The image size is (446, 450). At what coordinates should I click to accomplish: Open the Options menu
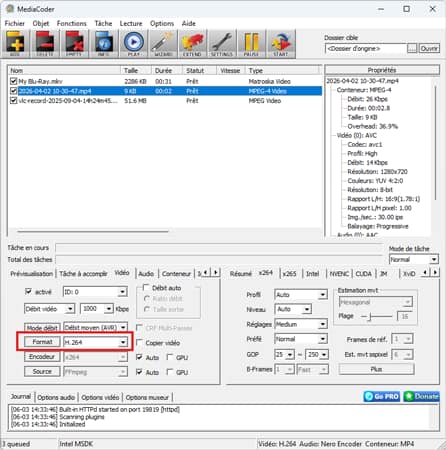click(162, 23)
